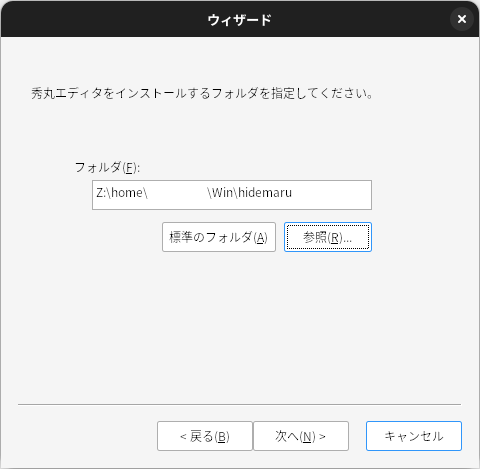Cancel the wizard with キャンセル

(414, 436)
